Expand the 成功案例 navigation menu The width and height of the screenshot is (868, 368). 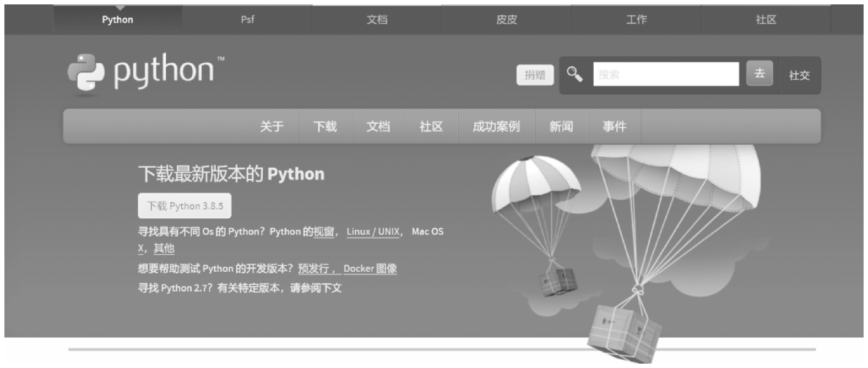pyautogui.click(x=496, y=127)
